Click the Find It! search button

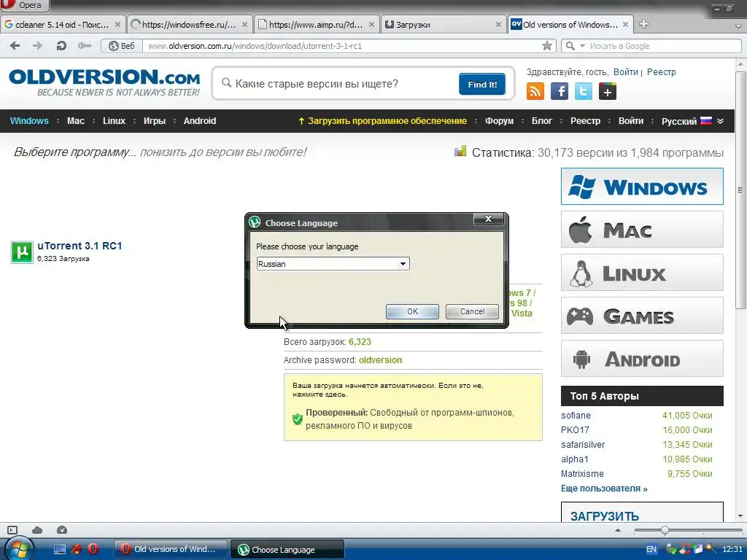tap(482, 85)
